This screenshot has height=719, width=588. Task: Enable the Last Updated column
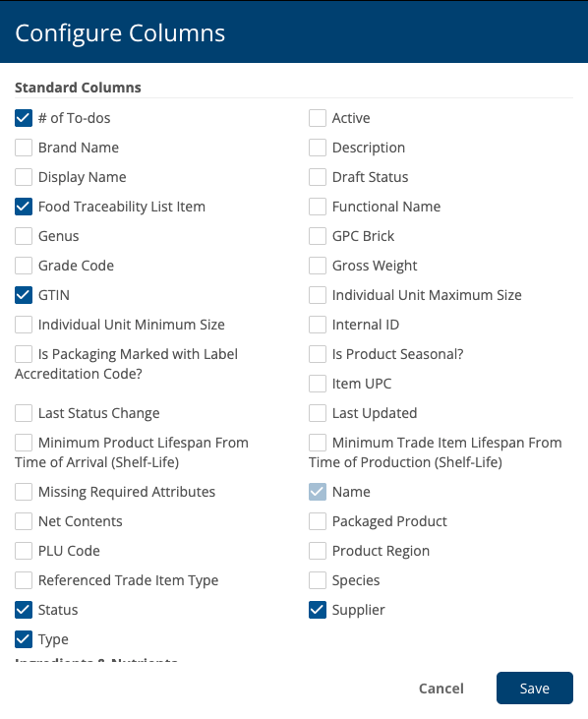[x=318, y=413]
